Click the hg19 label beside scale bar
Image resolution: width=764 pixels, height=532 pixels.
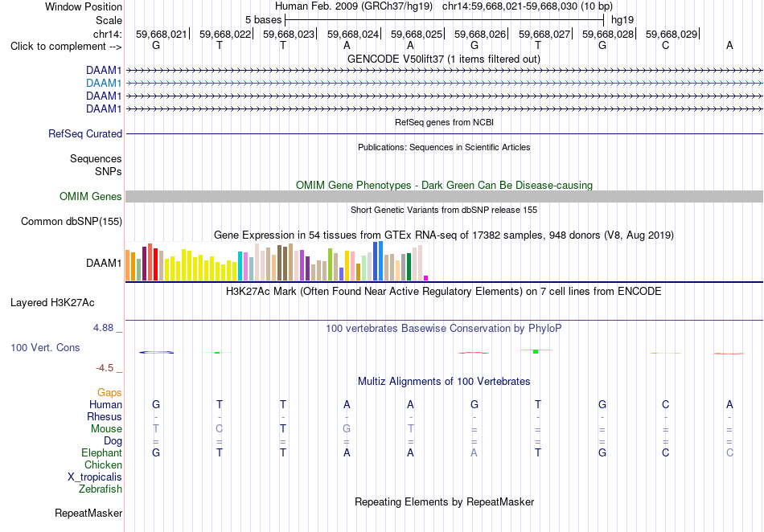[622, 20]
